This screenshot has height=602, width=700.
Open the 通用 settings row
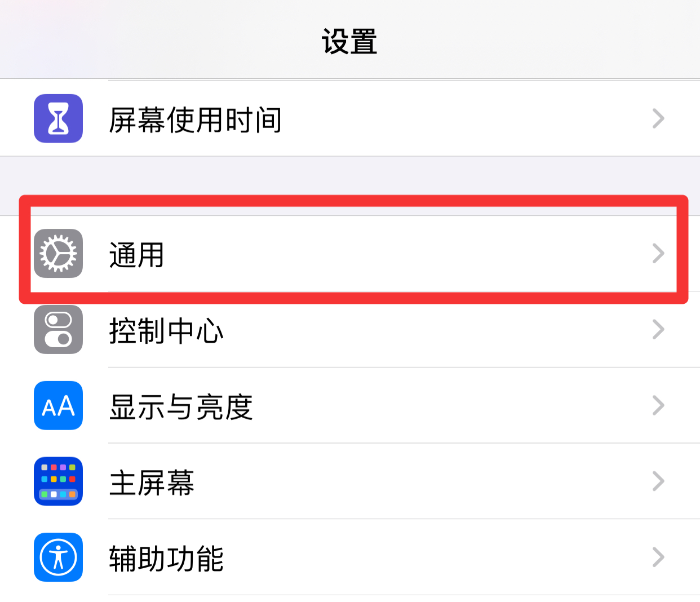(350, 254)
